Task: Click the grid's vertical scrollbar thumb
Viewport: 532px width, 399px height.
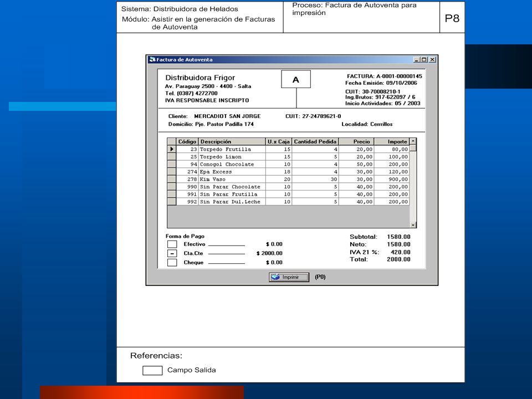Action: coord(413,148)
